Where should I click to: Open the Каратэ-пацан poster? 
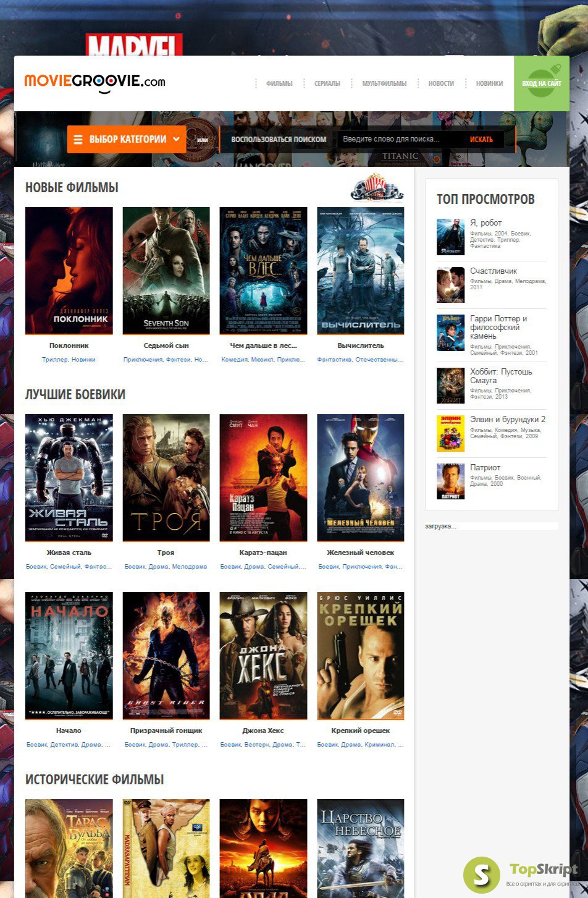263,478
